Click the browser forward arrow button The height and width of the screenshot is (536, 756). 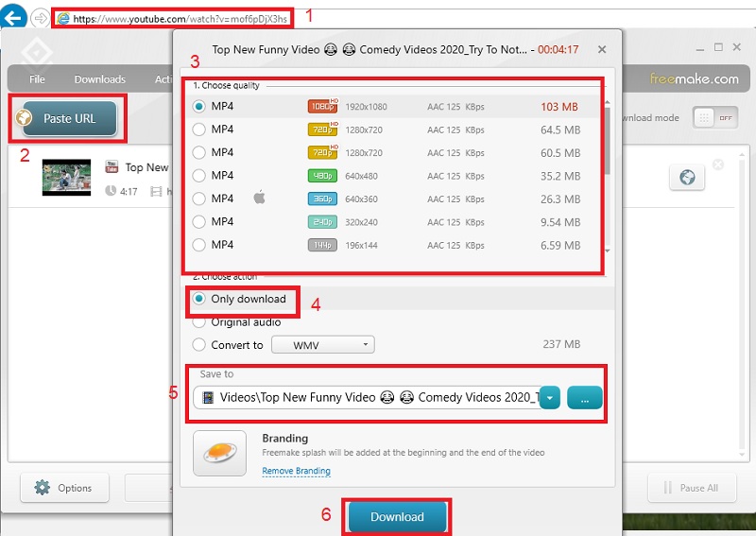[x=40, y=19]
